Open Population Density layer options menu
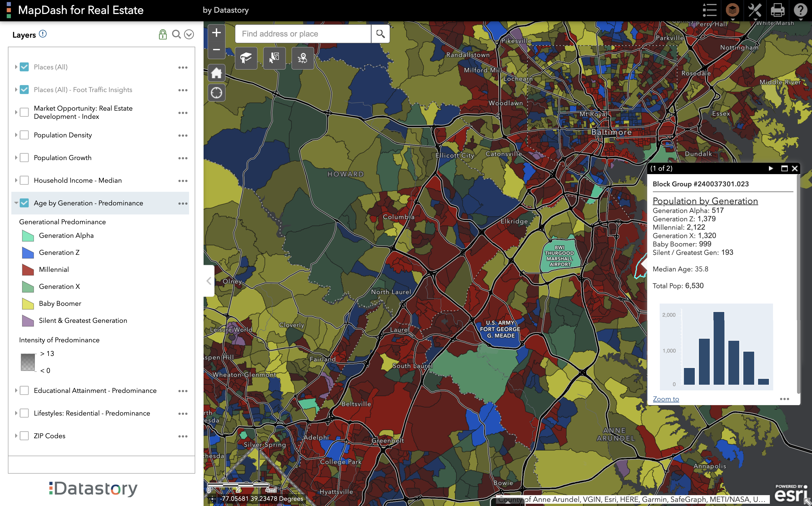 [x=183, y=136]
